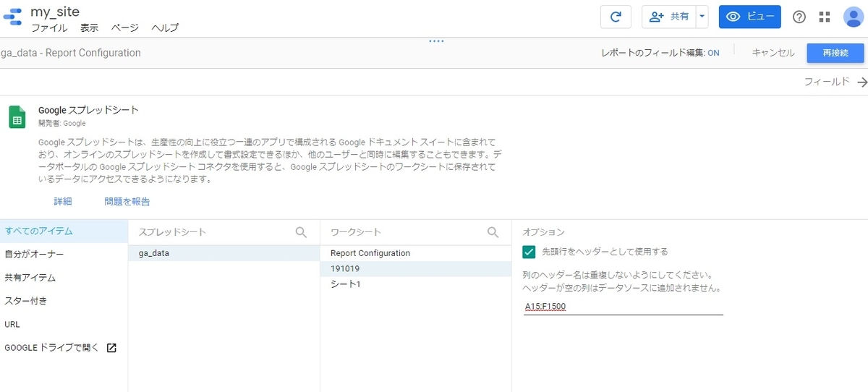868x392 pixels.
Task: Open the 詳細 details link
Action: pos(63,202)
